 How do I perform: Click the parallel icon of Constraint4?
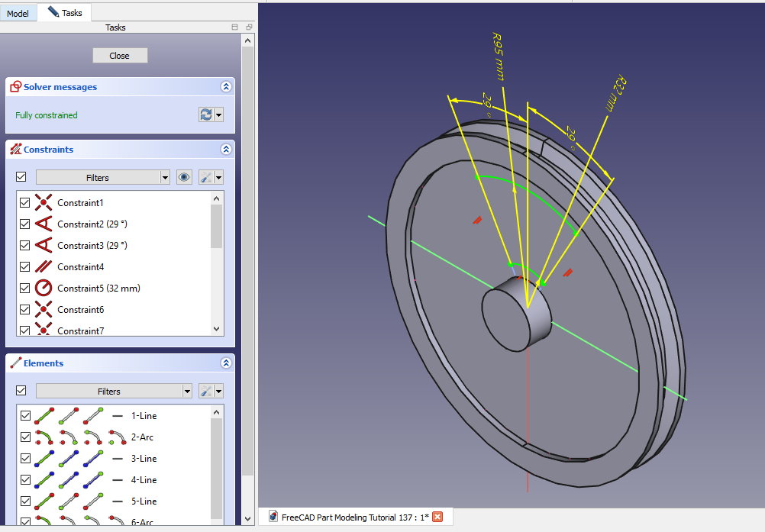pos(44,267)
